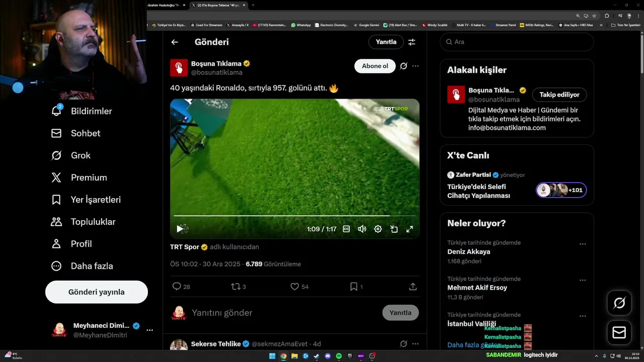The width and height of the screenshot is (644, 362).
Task: Open Steam from the taskbar
Action: coord(316,356)
